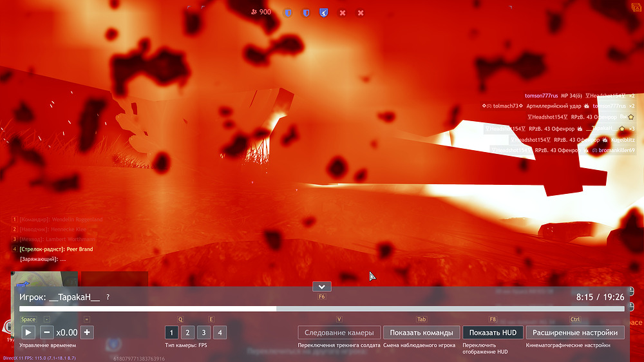Select camera type 3
Viewport: 644px width, 362px height.
(204, 332)
